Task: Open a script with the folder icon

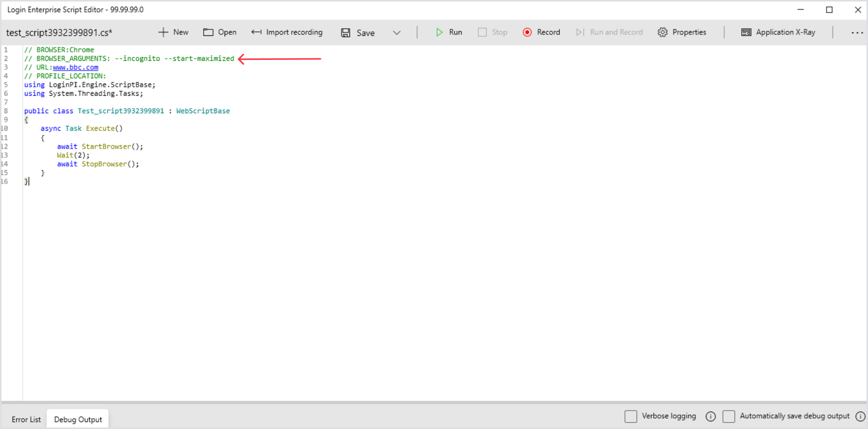Action: tap(208, 32)
